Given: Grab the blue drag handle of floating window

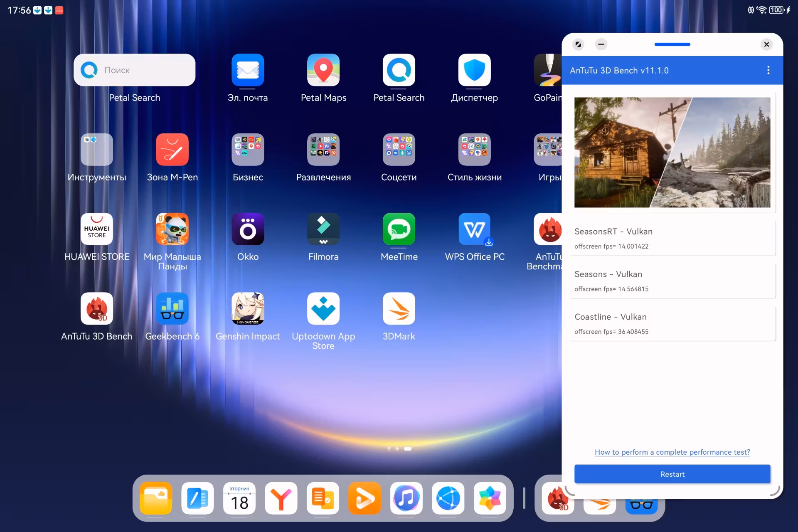Looking at the screenshot, I should pyautogui.click(x=672, y=44).
